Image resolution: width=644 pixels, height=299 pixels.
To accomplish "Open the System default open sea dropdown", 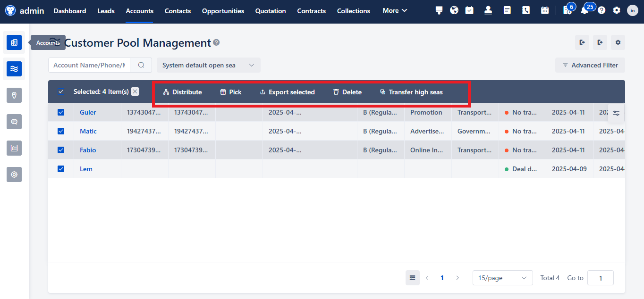I will [x=208, y=65].
